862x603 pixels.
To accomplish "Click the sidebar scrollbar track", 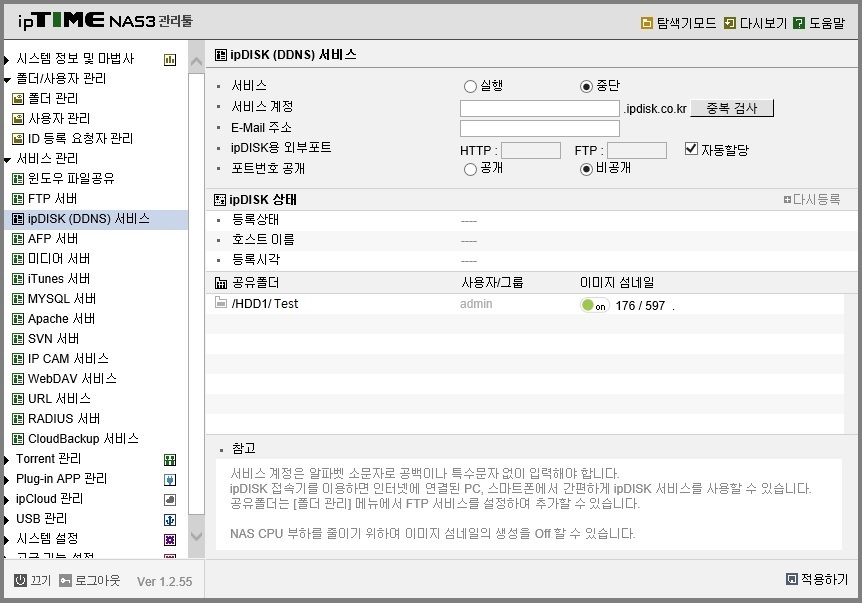I will pyautogui.click(x=196, y=294).
